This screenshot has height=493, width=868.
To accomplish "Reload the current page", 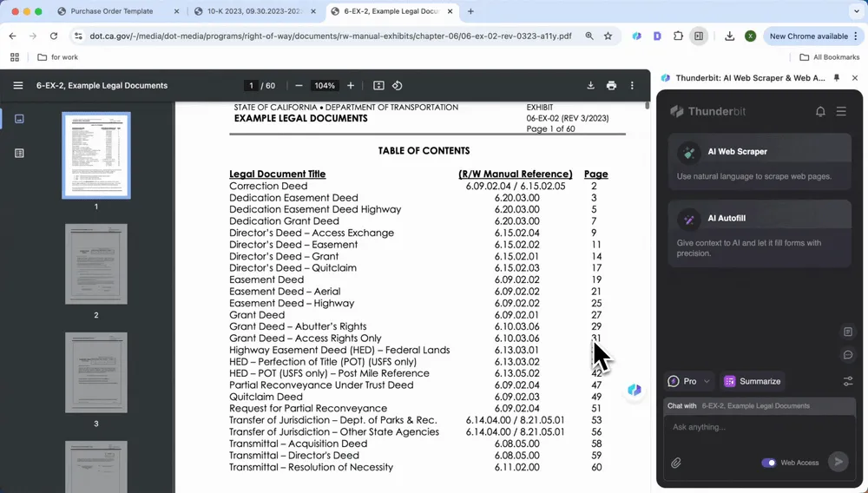I will tap(54, 36).
